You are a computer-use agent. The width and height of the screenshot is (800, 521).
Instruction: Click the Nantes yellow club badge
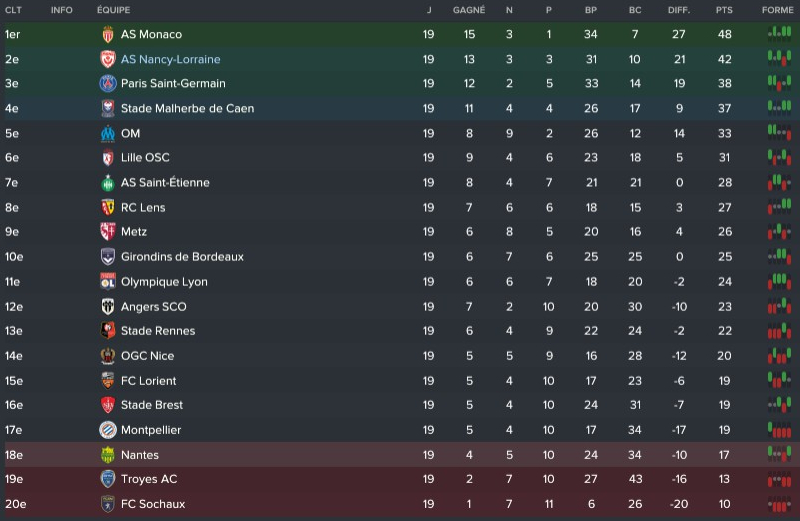coord(108,455)
